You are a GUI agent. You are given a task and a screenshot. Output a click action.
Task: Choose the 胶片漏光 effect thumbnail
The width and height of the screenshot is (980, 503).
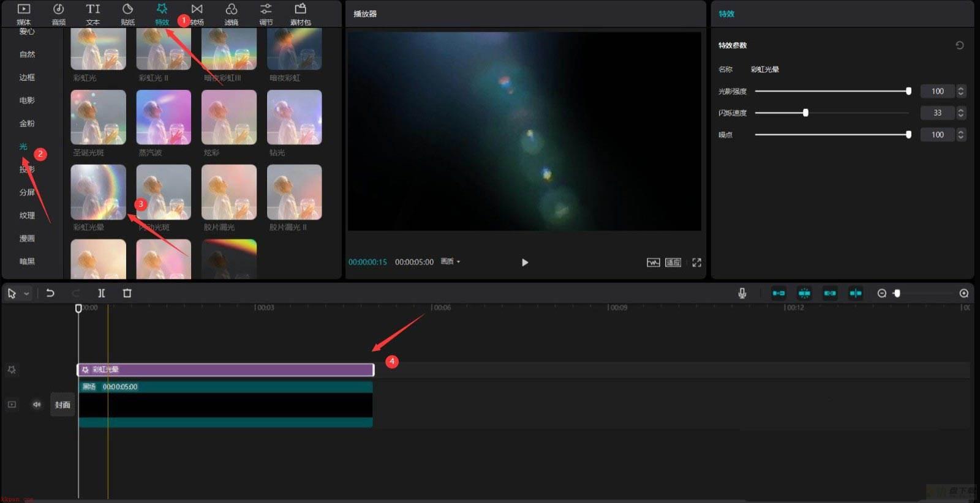click(x=229, y=192)
